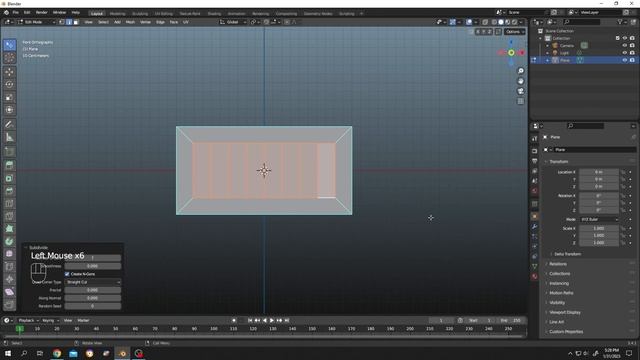
Task: Toggle camera view icon in viewport
Action: tap(520, 91)
